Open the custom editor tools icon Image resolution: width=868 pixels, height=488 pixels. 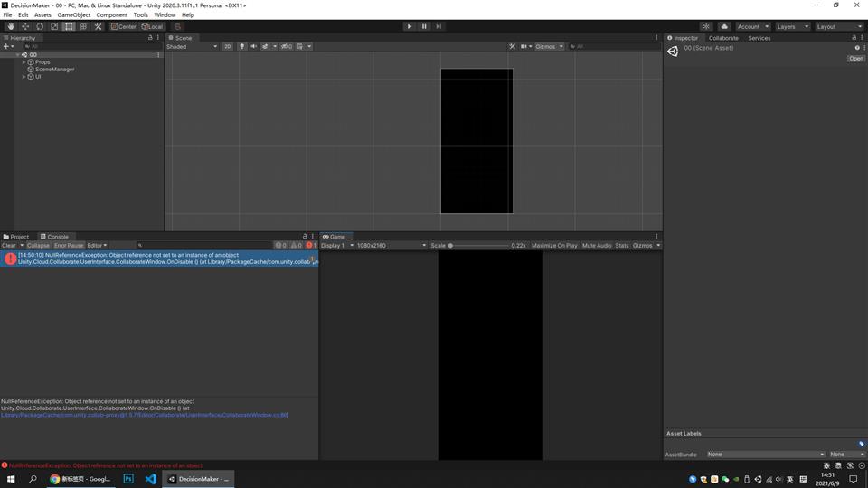tap(98, 26)
